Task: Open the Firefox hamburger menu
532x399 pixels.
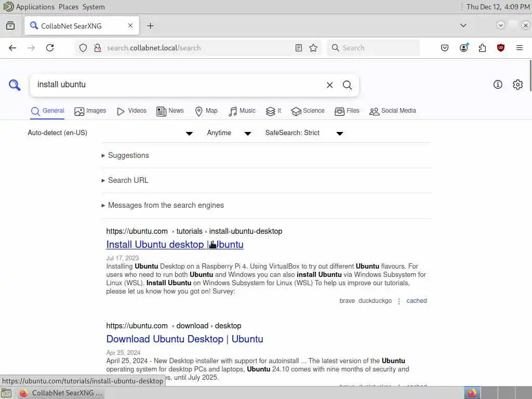Action: pos(520,48)
